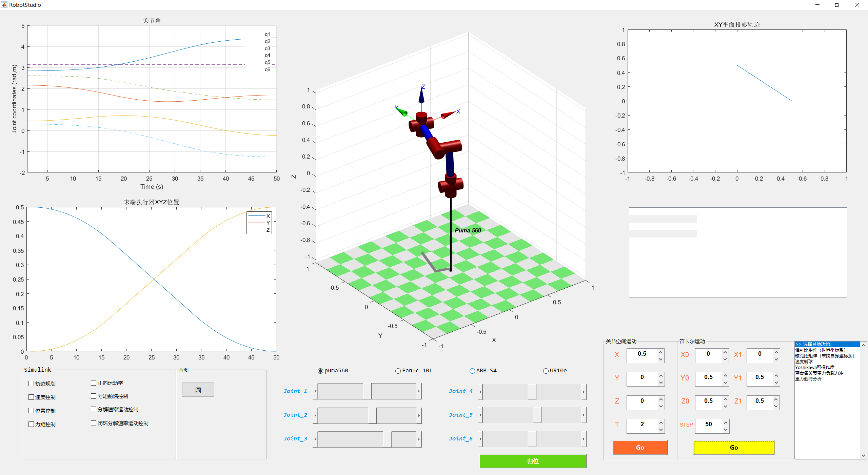Enable the 速度控制 checkbox
Viewport: 868px width, 475px height.
pos(31,397)
